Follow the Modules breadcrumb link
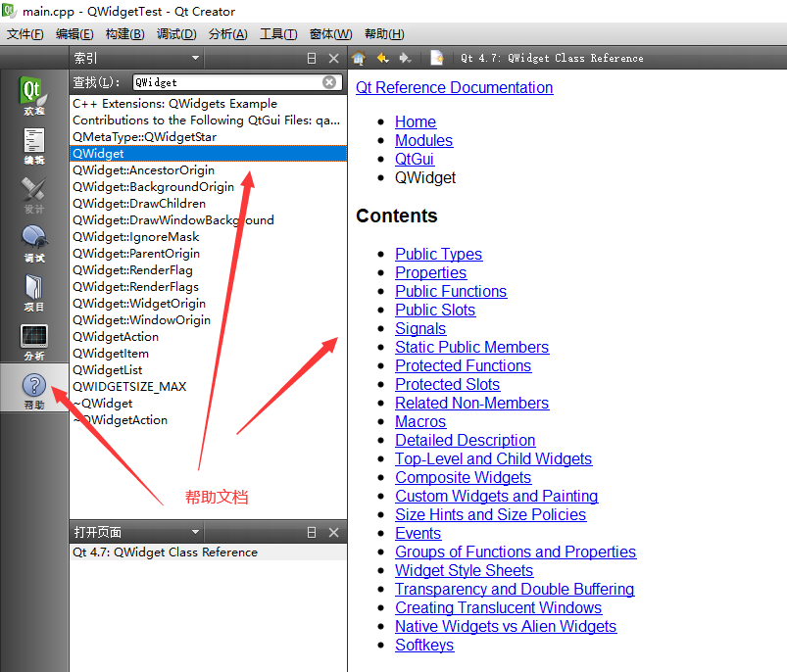 pyautogui.click(x=424, y=140)
